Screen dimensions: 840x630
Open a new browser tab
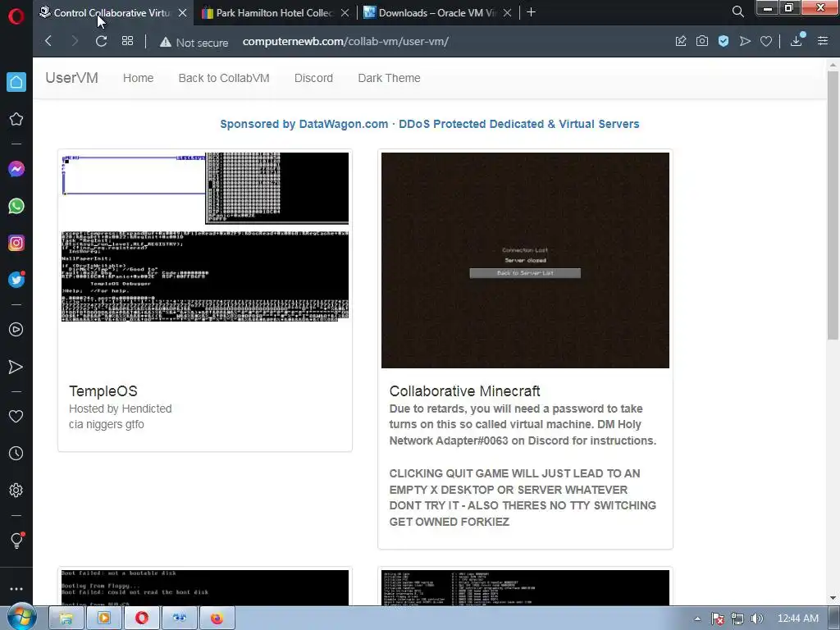[531, 12]
